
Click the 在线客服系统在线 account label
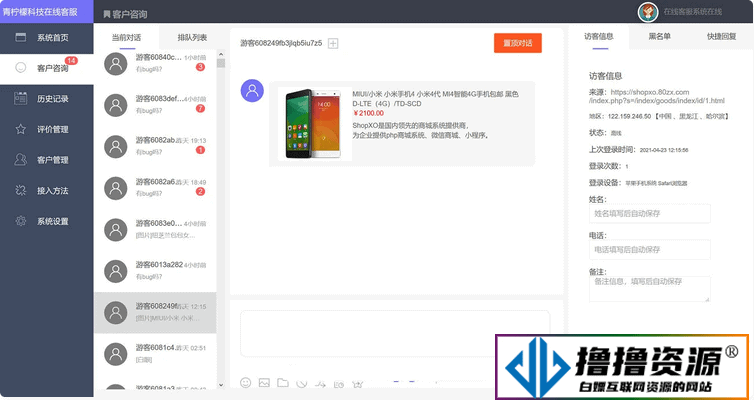coord(692,12)
